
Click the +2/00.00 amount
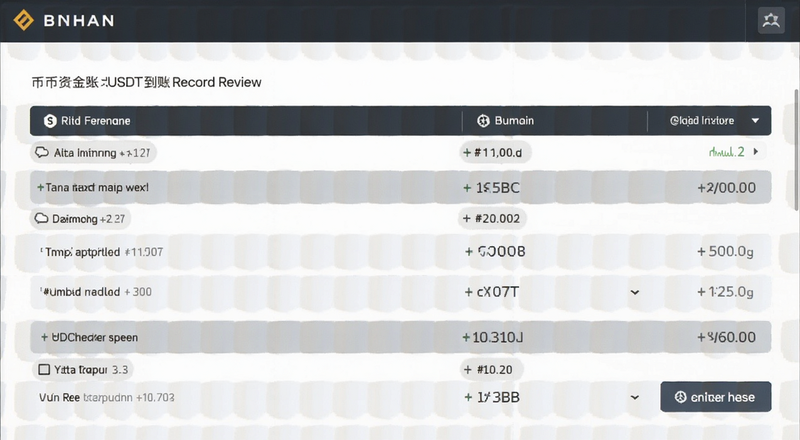point(727,187)
